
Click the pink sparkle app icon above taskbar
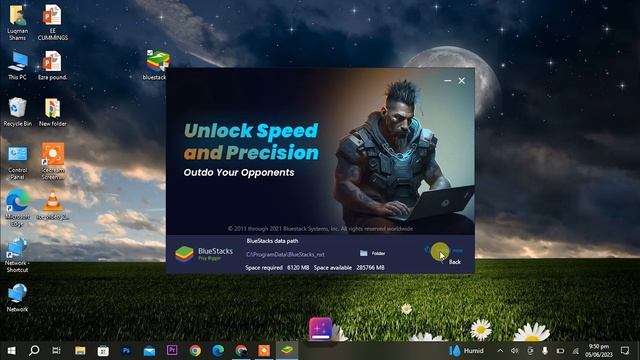[320, 329]
